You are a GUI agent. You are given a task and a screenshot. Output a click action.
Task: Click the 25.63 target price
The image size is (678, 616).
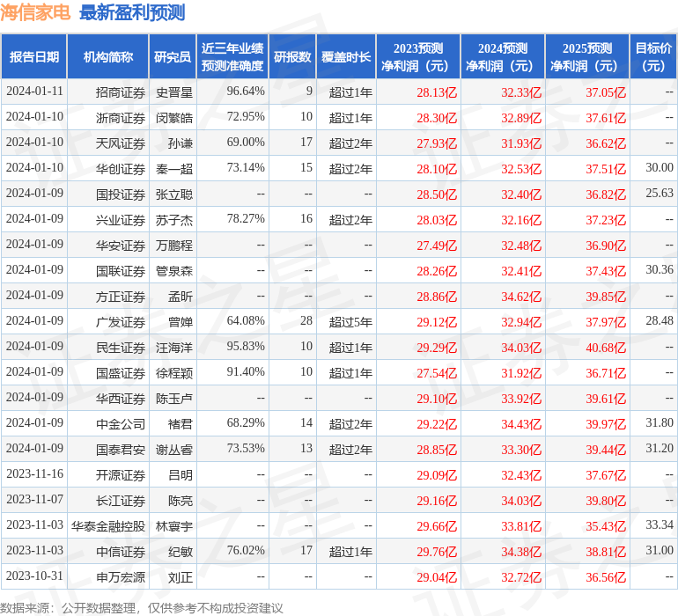pyautogui.click(x=660, y=193)
